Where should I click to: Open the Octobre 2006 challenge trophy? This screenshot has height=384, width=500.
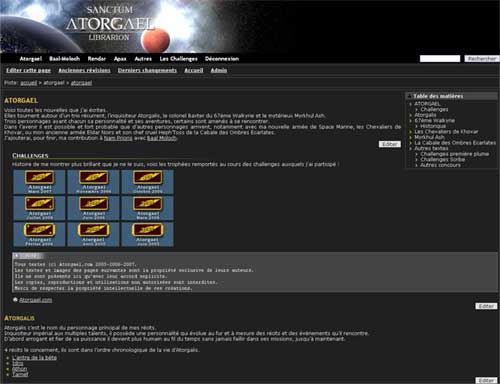[x=148, y=182]
